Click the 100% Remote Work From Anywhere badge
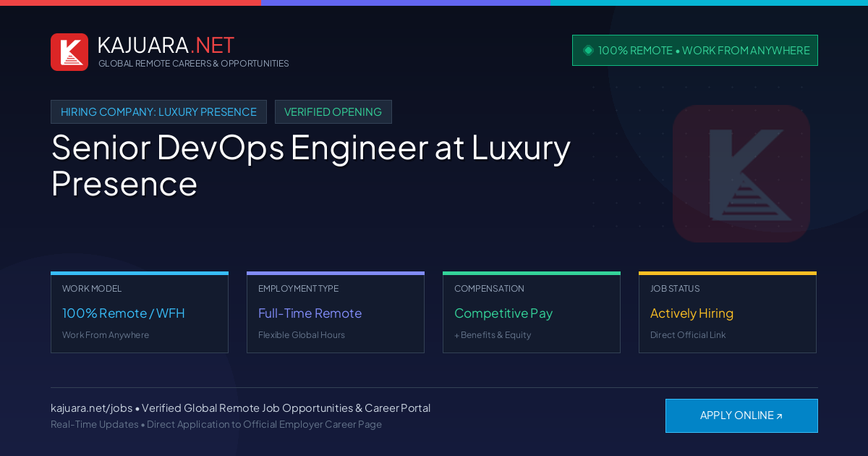The image size is (868, 456). click(695, 51)
